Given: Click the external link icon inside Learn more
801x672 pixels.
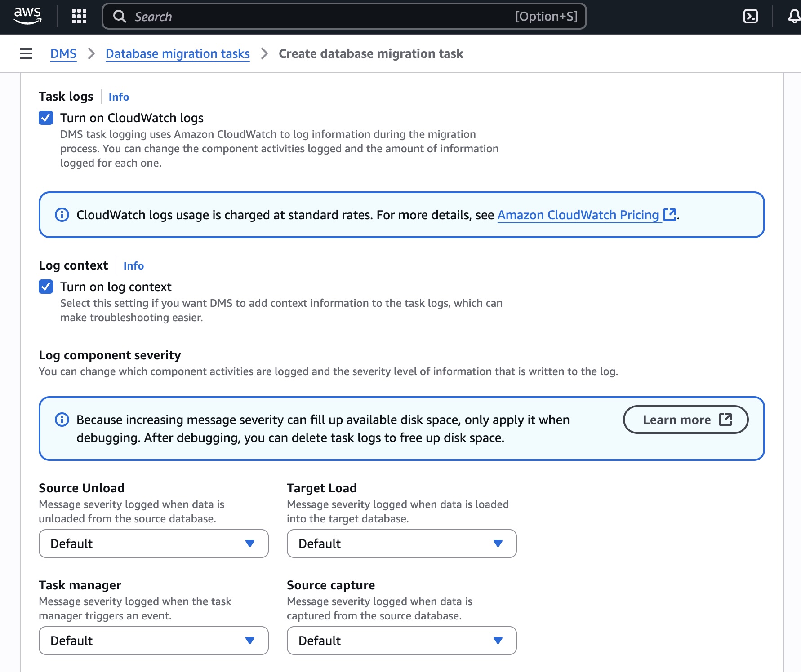Looking at the screenshot, I should 725,420.
